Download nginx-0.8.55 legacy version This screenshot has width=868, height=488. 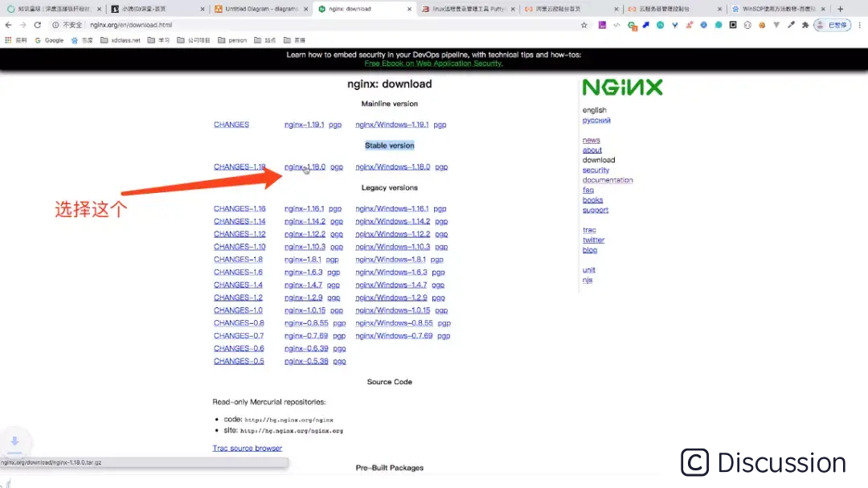click(306, 323)
